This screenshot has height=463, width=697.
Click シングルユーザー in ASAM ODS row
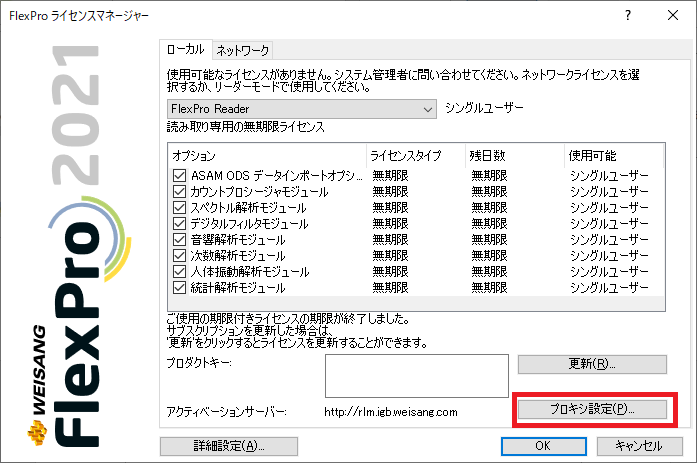tap(609, 176)
